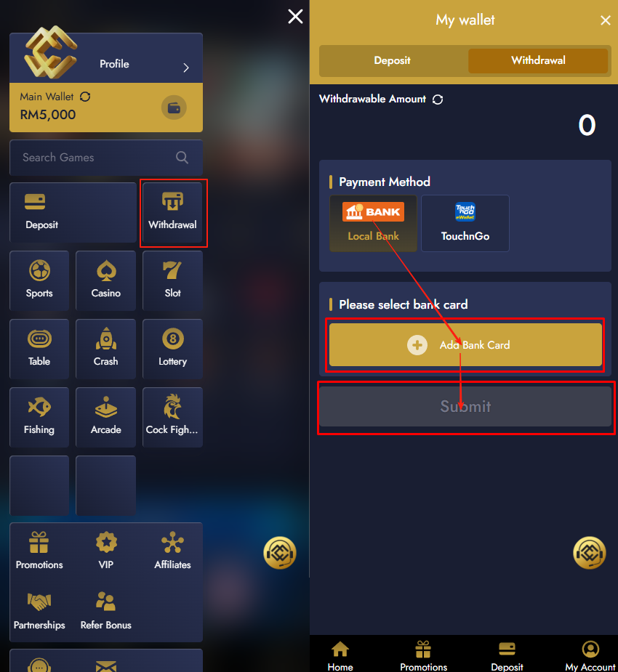This screenshot has height=672, width=618.
Task: Select TouchnGo payment method
Action: 465,223
